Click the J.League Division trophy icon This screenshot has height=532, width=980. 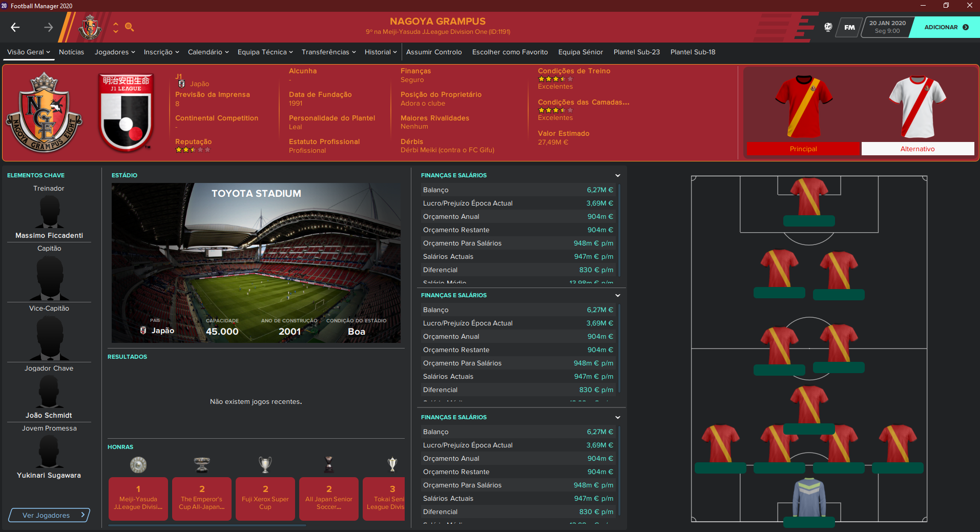(138, 464)
